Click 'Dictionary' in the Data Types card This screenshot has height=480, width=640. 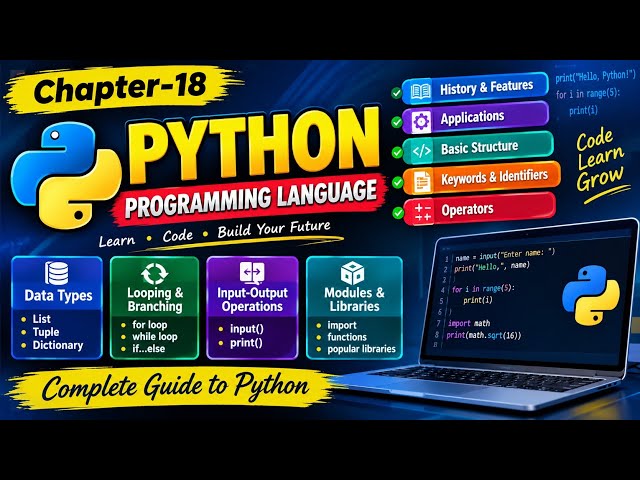58,345
